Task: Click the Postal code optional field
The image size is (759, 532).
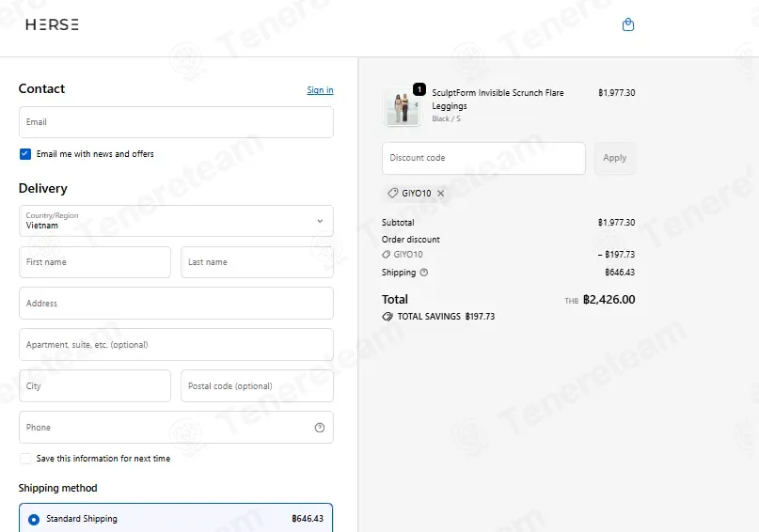Action: point(257,386)
